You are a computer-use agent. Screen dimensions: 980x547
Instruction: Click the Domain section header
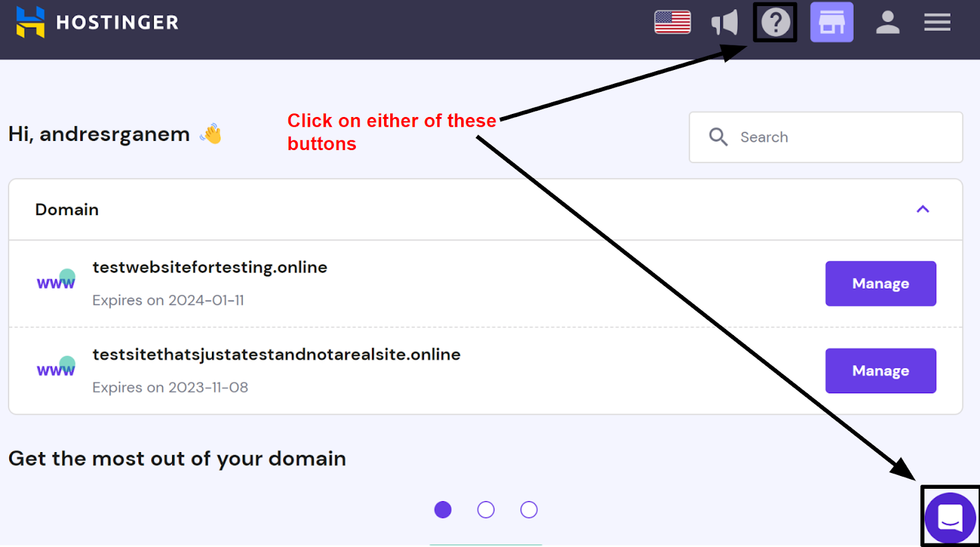click(485, 209)
